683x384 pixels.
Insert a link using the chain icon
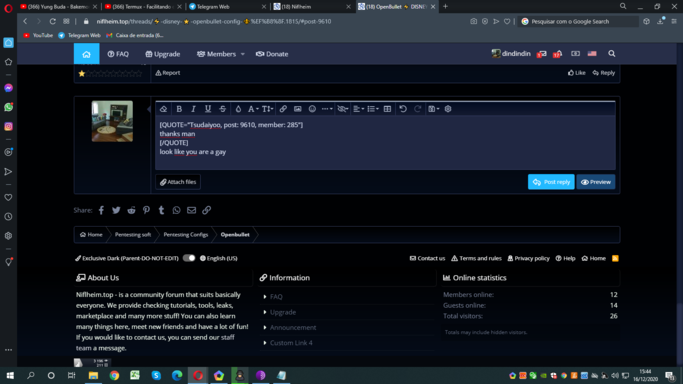(x=283, y=109)
